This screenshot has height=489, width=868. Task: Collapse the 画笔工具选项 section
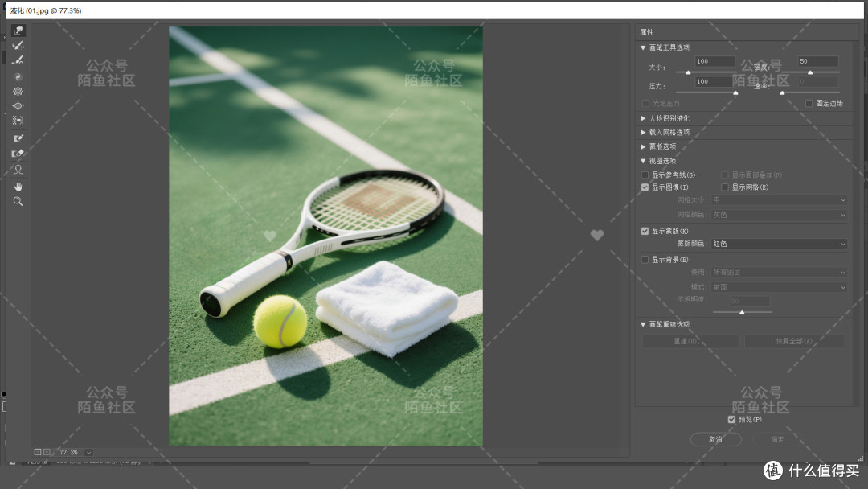click(643, 47)
